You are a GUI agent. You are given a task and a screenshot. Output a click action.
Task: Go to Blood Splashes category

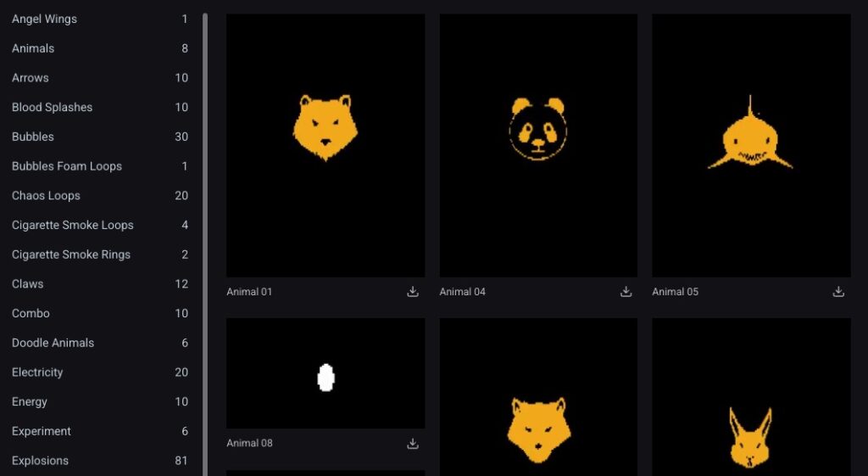tap(52, 108)
